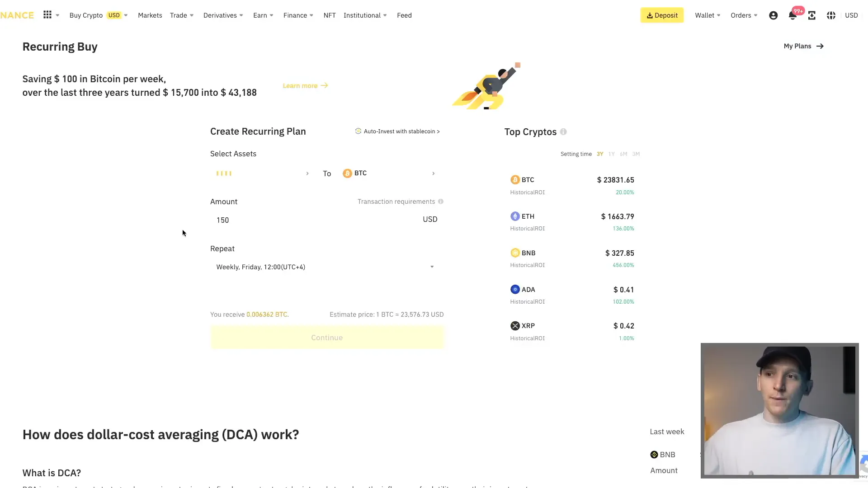This screenshot has height=488, width=868.
Task: Click the ETH price $ 1663.79
Action: pos(618,216)
